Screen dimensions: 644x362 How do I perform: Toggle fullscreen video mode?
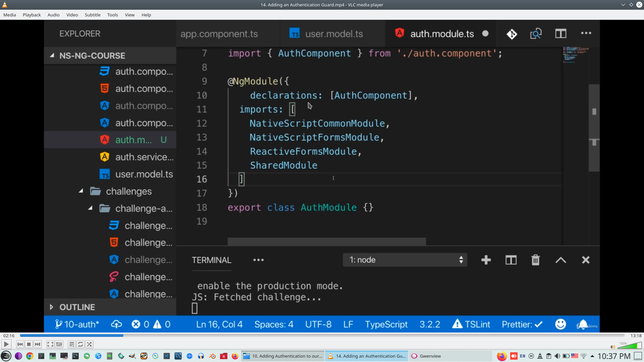tap(50, 344)
